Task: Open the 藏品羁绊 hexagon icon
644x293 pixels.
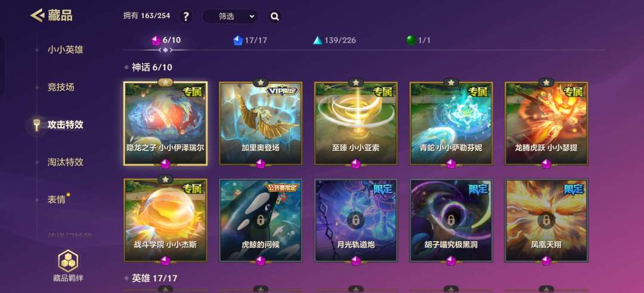Action: coord(68,261)
